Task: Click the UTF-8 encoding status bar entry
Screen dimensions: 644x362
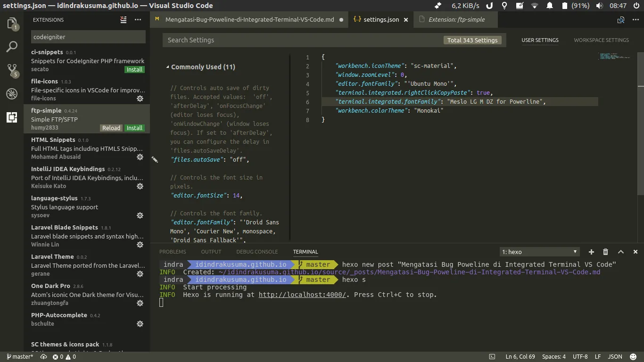Action: pos(580,357)
